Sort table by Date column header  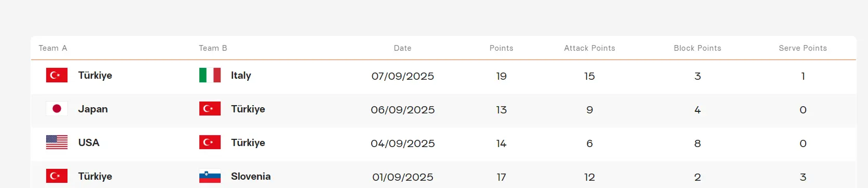[x=402, y=48]
